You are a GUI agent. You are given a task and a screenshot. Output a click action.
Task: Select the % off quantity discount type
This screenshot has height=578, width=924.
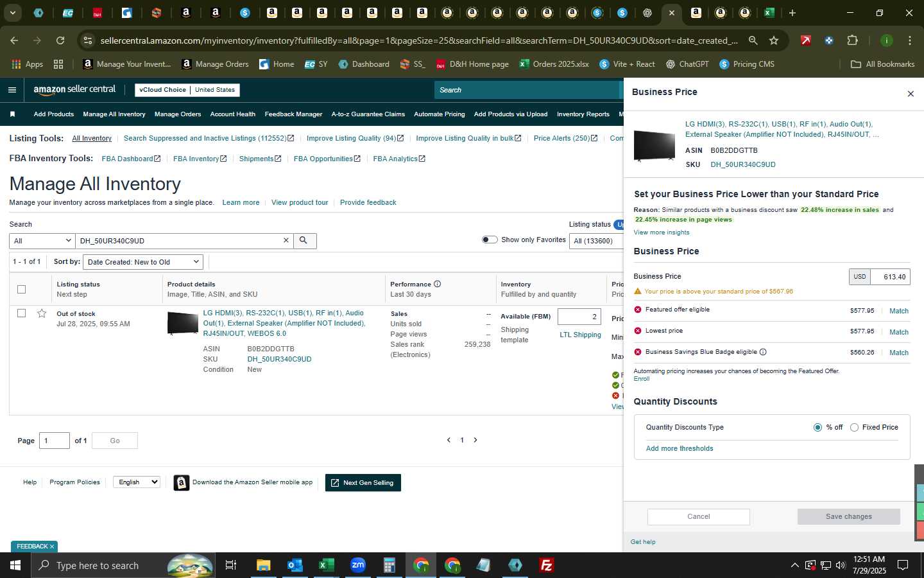(x=817, y=427)
